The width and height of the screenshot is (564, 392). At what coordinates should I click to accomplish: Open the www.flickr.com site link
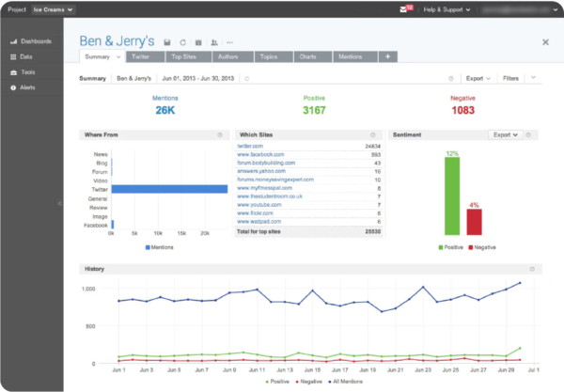[255, 213]
